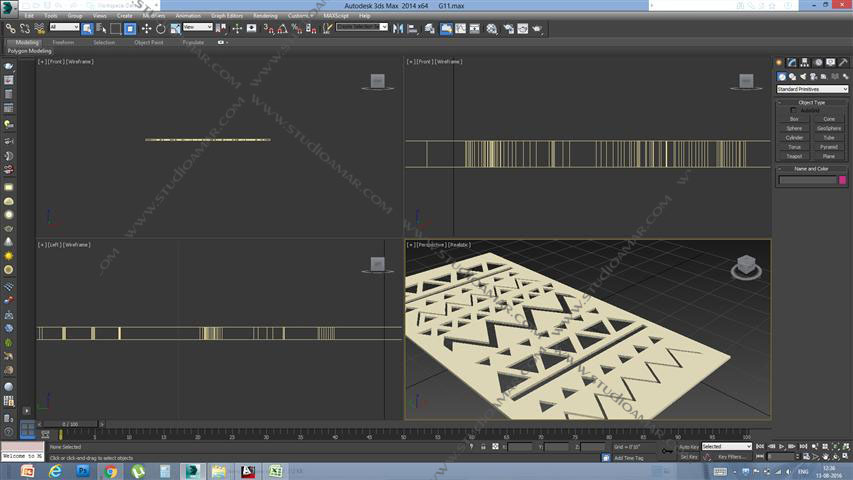853x480 pixels.
Task: Click the Teapot primitive button
Action: coord(794,156)
